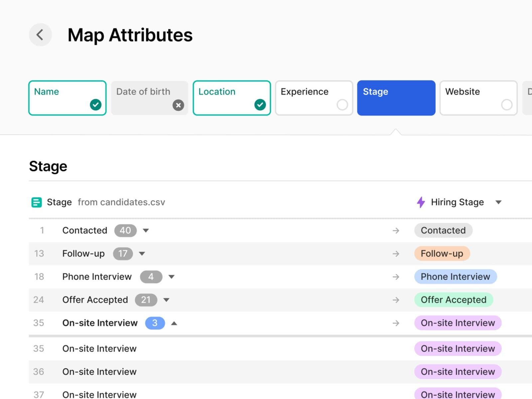
Task: Click the arrow icon in Follow-up row
Action: point(396,254)
